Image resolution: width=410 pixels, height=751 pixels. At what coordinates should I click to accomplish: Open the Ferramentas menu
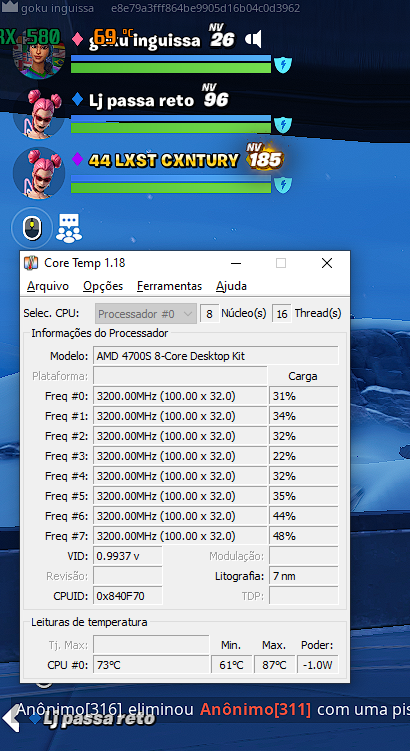[x=170, y=286]
